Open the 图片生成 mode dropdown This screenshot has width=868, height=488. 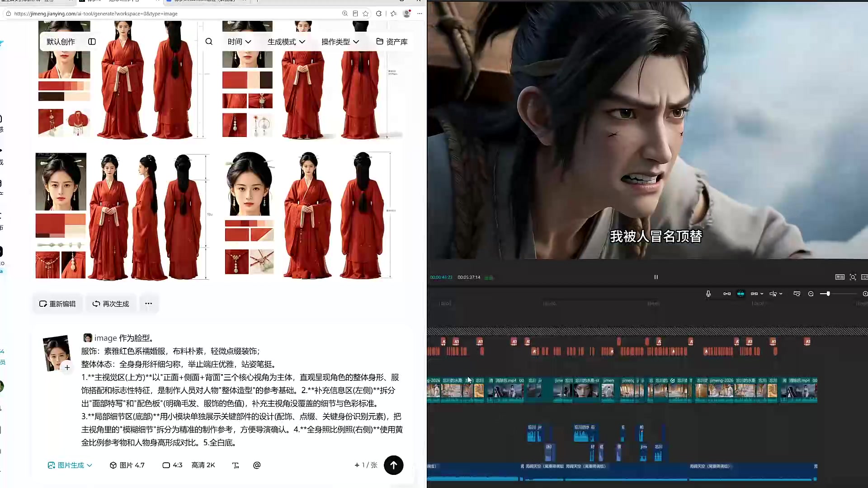[x=70, y=465]
